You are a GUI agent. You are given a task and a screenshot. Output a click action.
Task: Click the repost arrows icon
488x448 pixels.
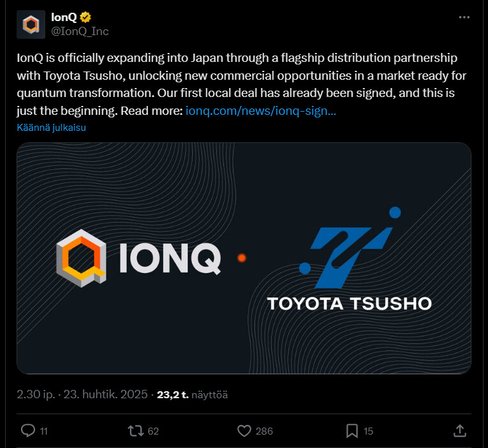click(x=135, y=431)
